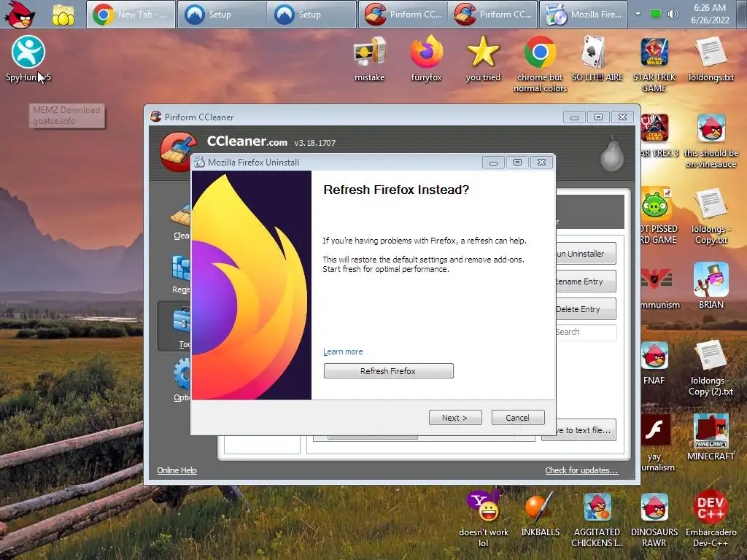The image size is (747, 560).
Task: Select CCleaner Tools sidebar section
Action: click(x=174, y=326)
